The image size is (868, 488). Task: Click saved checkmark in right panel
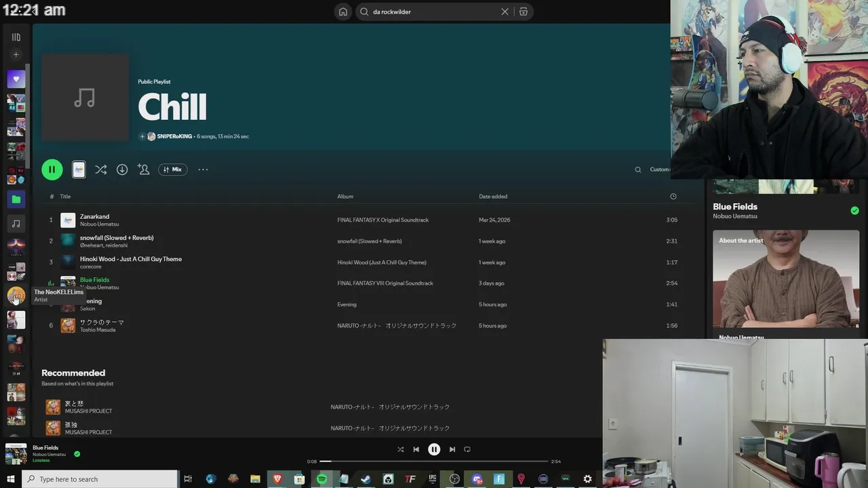click(854, 211)
